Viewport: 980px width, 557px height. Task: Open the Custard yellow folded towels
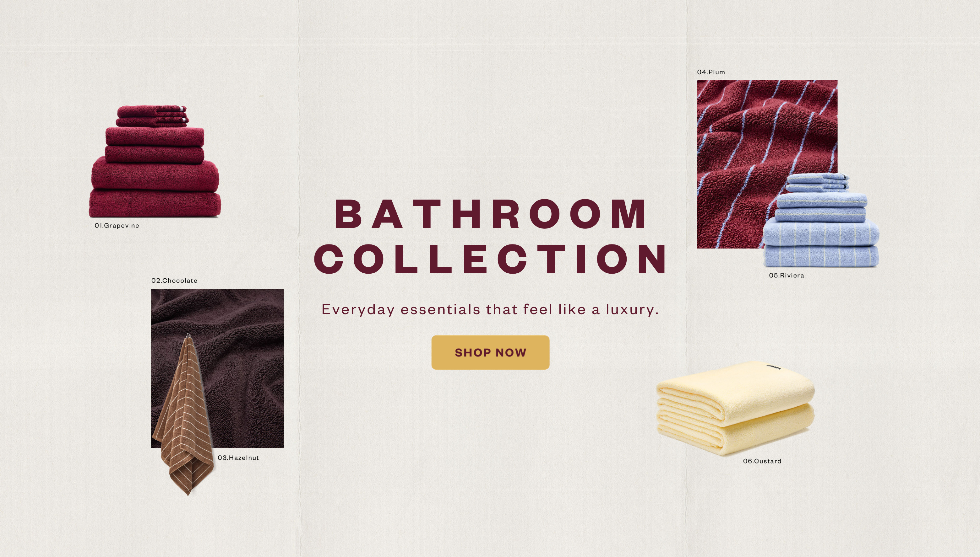click(x=735, y=408)
